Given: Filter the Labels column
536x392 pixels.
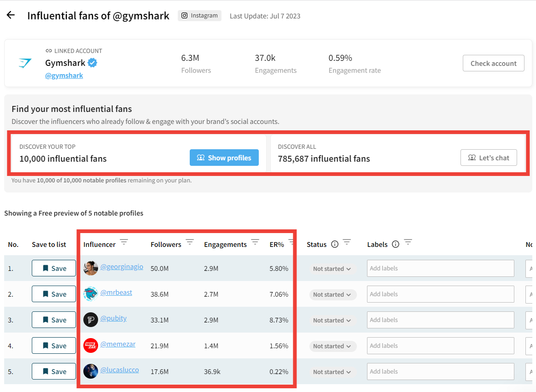Looking at the screenshot, I should 408,242.
